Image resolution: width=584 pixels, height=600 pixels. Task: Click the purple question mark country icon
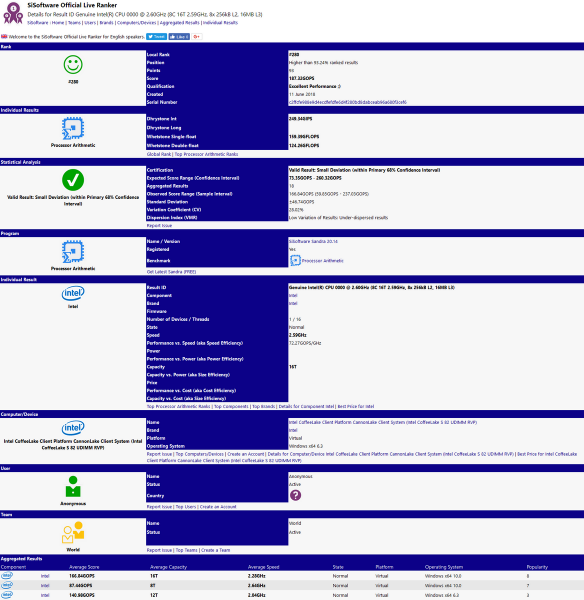click(x=295, y=495)
